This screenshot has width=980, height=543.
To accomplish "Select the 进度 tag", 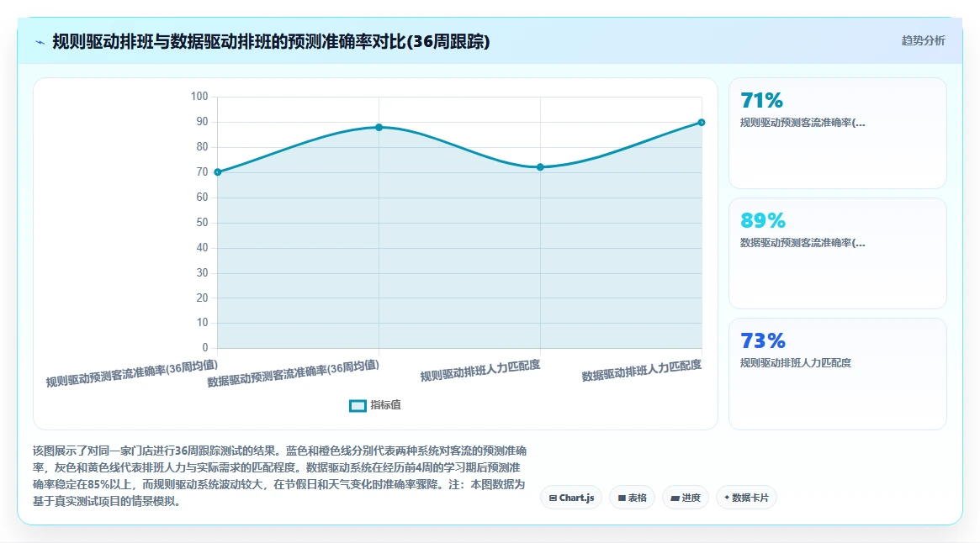I will click(x=685, y=498).
